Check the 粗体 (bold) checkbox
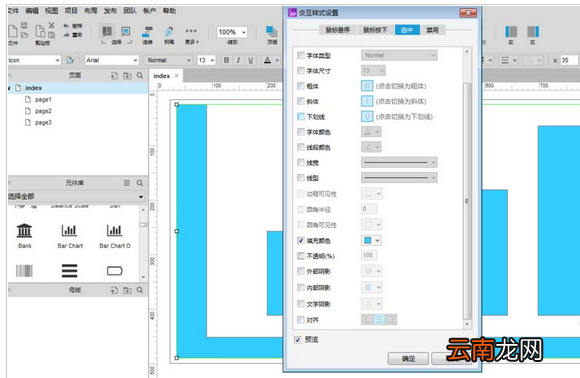The height and width of the screenshot is (378, 580). [x=301, y=86]
